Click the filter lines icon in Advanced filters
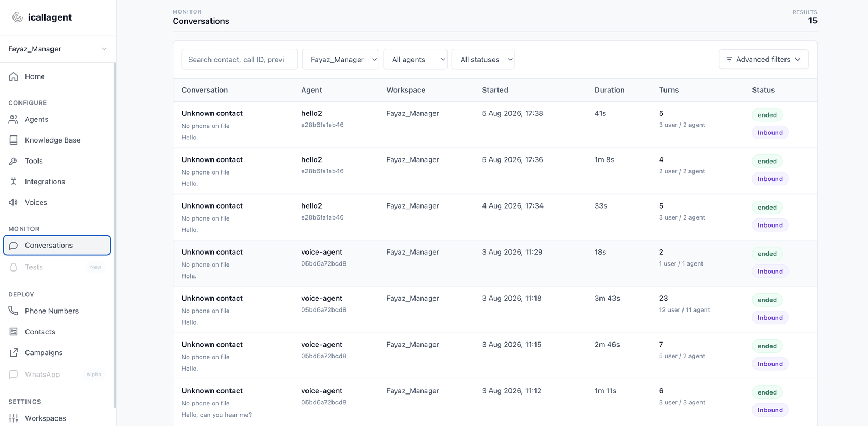The height and width of the screenshot is (426, 868). 729,59
